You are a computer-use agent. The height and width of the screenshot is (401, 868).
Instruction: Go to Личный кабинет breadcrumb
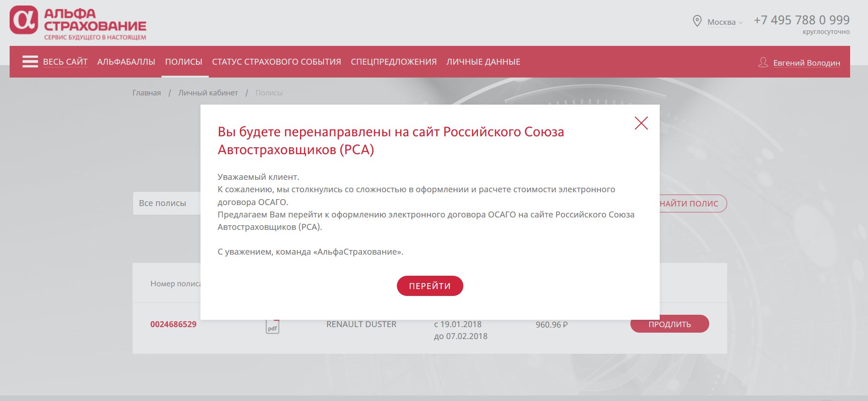[208, 93]
